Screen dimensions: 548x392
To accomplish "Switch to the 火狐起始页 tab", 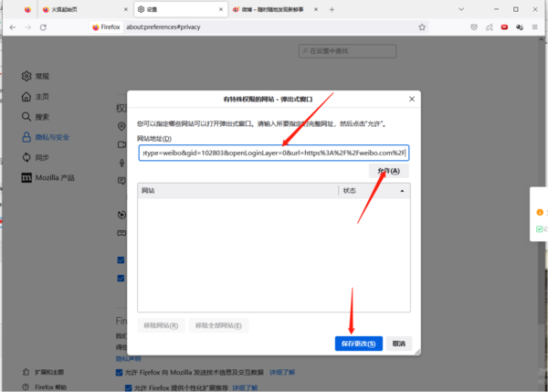I will [x=85, y=9].
